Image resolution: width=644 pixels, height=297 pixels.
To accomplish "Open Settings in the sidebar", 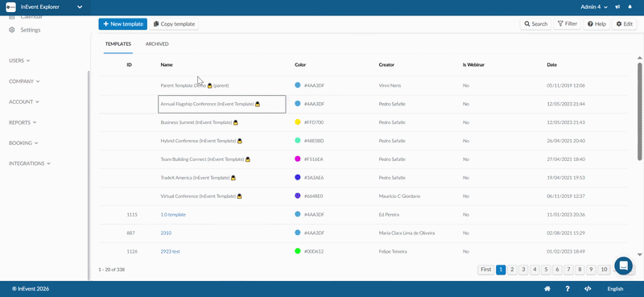I will pos(31,30).
